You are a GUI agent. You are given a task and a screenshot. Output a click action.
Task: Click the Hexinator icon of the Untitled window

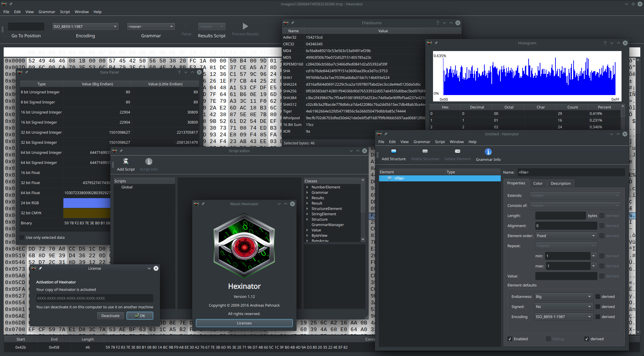click(379, 134)
